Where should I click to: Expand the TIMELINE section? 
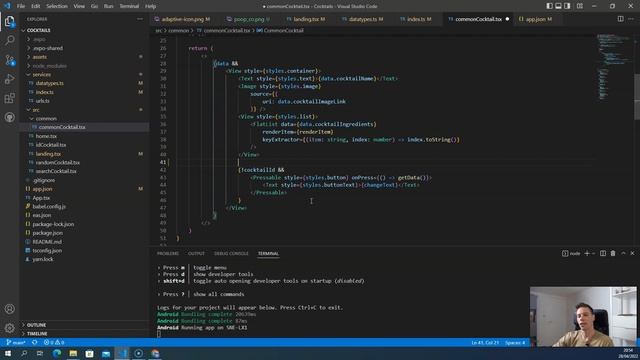click(37, 333)
